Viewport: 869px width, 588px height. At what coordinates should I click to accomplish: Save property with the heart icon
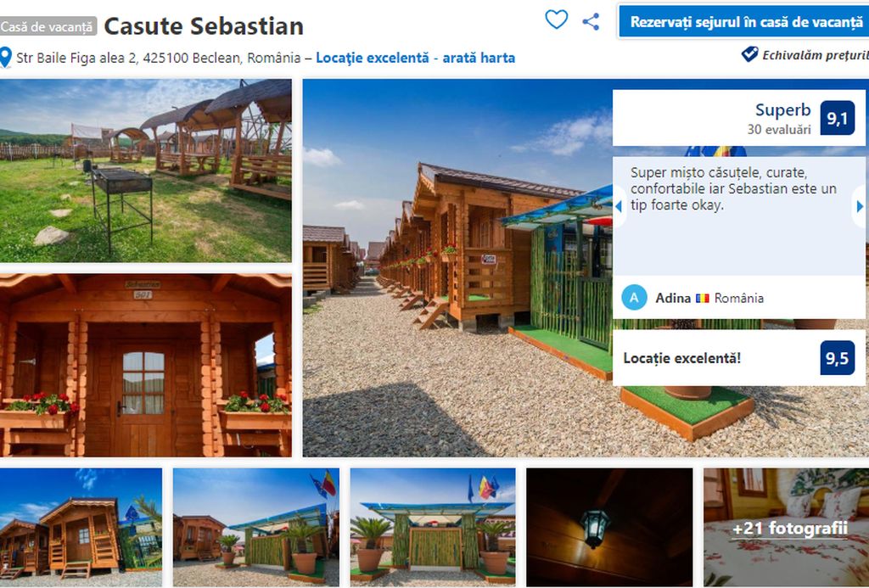[556, 20]
